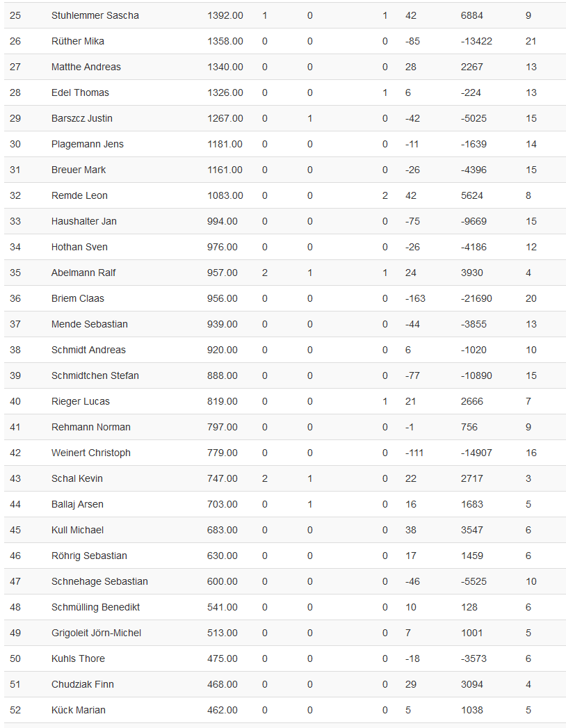This screenshot has width=566, height=728.
Task: Click the name Abelmann Ralf
Action: [83, 273]
